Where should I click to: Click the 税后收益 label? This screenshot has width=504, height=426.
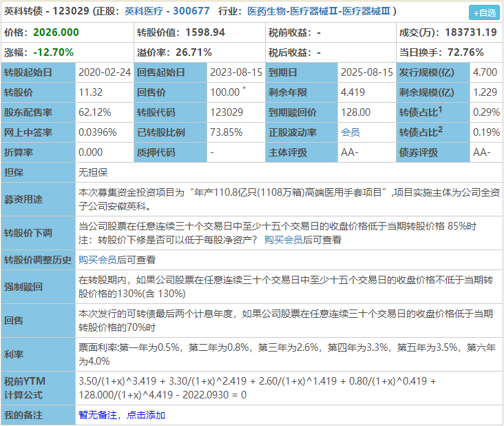[290, 52]
